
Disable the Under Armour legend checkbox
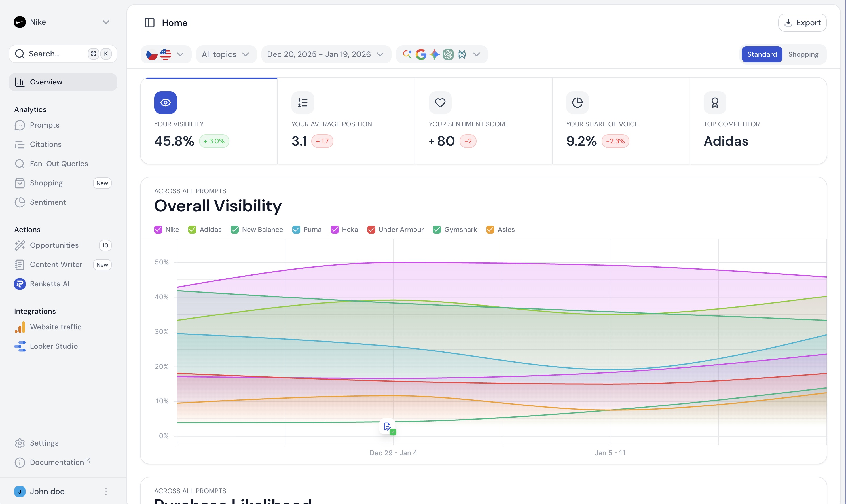(x=371, y=230)
